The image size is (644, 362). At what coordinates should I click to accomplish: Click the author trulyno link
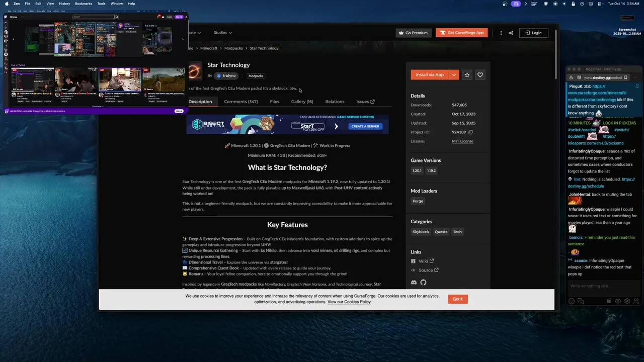point(226,76)
